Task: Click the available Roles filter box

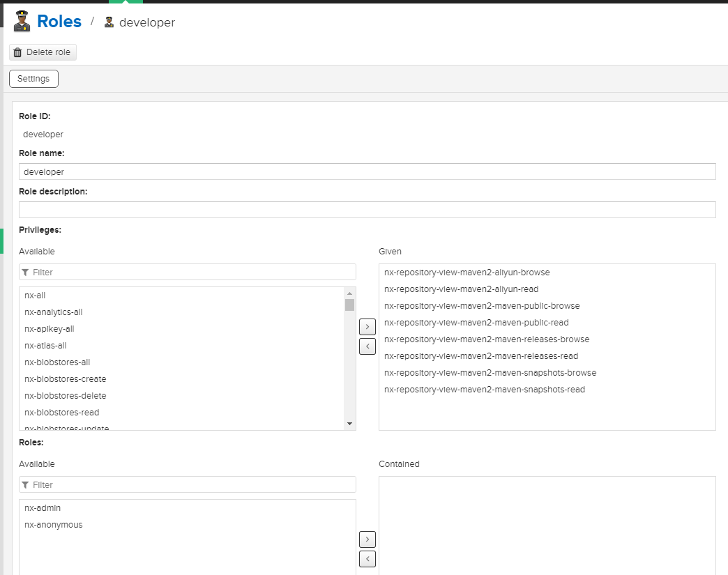Action: [x=192, y=484]
